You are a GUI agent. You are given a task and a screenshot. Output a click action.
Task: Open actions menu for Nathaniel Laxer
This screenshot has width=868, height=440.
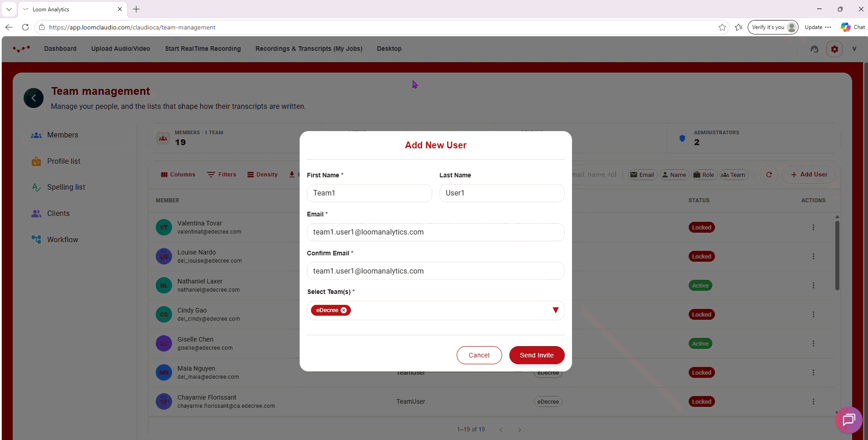(x=813, y=285)
